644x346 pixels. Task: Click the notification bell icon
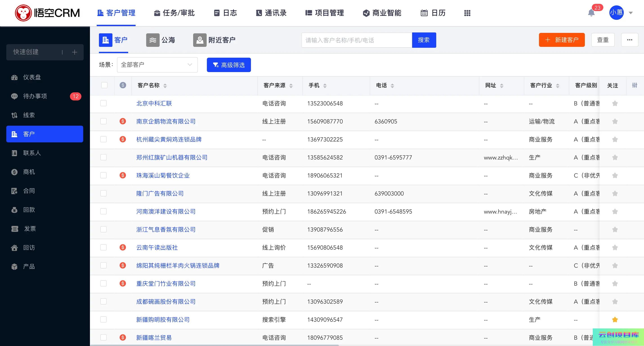pos(591,13)
